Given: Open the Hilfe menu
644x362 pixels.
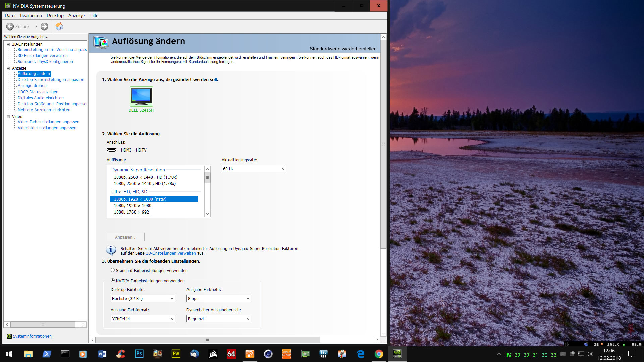Looking at the screenshot, I should tap(94, 15).
